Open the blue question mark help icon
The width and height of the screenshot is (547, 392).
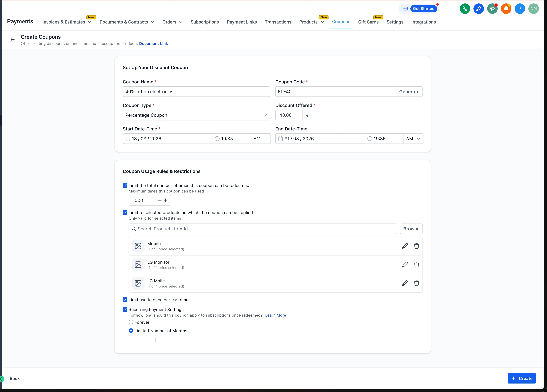tap(520, 9)
